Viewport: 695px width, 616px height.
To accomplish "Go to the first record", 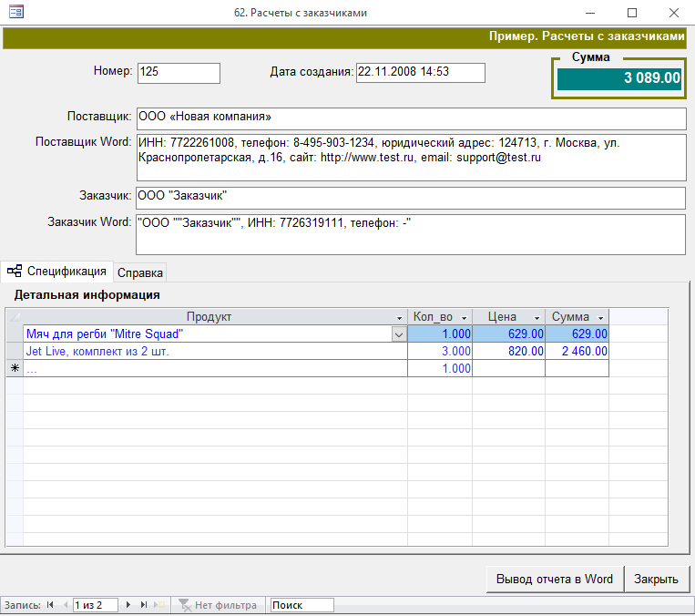I will click(x=50, y=605).
